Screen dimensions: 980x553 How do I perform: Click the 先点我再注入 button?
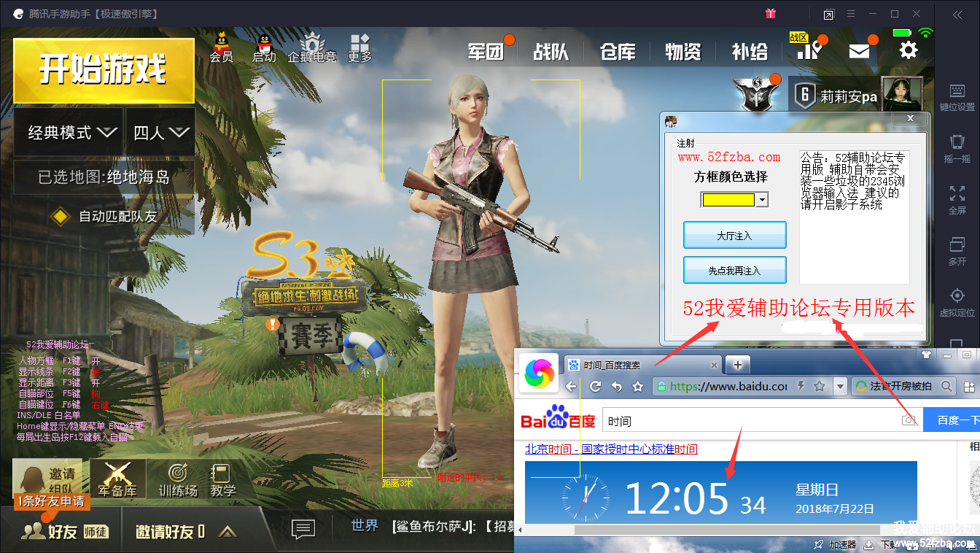(734, 270)
